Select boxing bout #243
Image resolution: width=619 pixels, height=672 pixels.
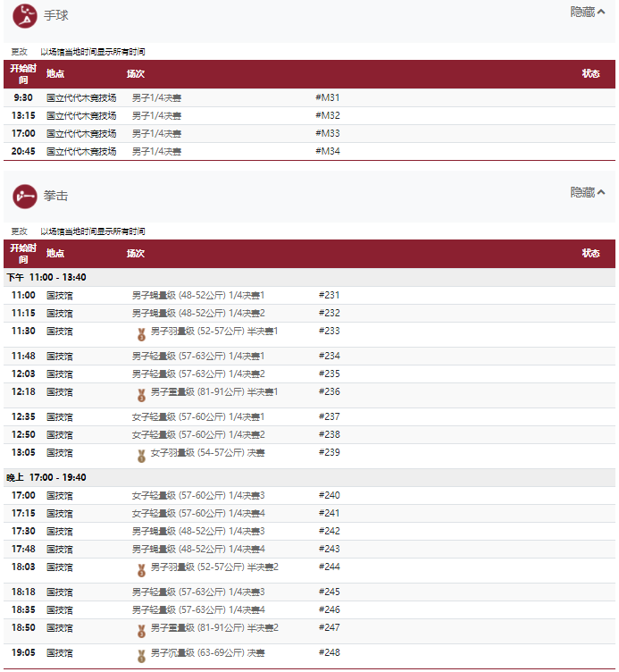pyautogui.click(x=309, y=550)
